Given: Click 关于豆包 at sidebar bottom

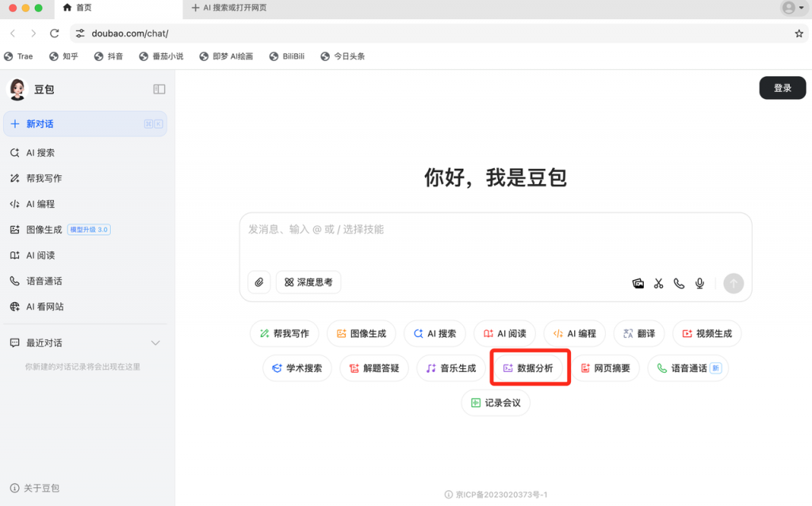Looking at the screenshot, I should (x=35, y=488).
